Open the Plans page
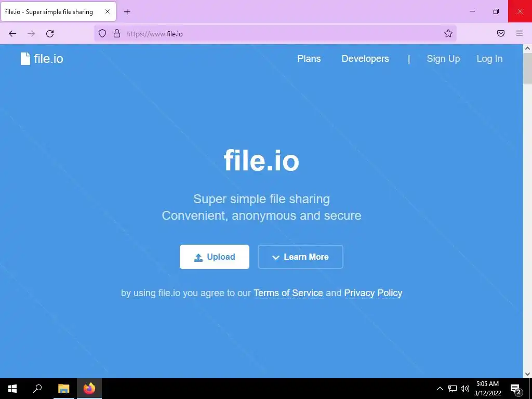532x399 pixels. 309,59
